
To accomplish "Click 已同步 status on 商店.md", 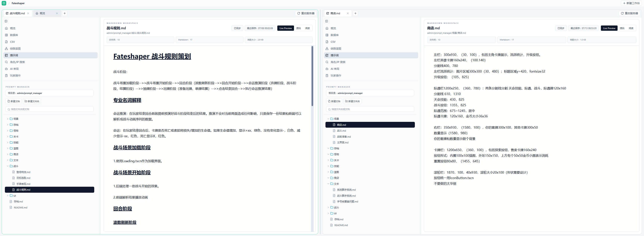I will (560, 28).
